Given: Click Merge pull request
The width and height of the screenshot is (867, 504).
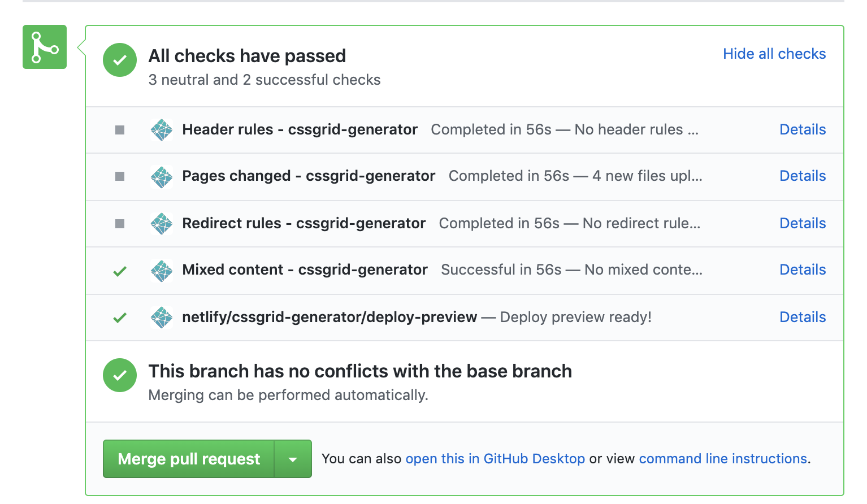Looking at the screenshot, I should click(189, 459).
